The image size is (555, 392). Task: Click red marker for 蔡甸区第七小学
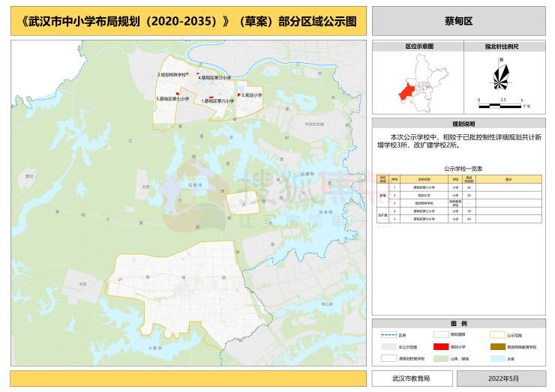coord(178,94)
